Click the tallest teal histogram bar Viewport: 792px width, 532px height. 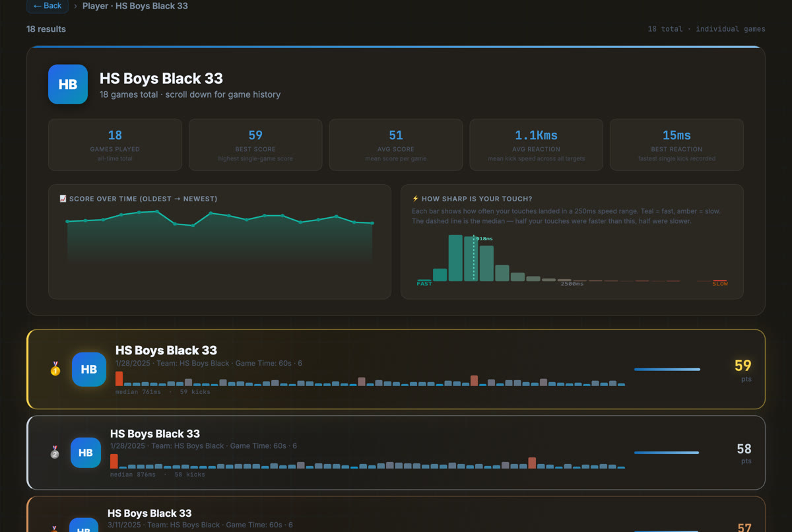(x=455, y=258)
